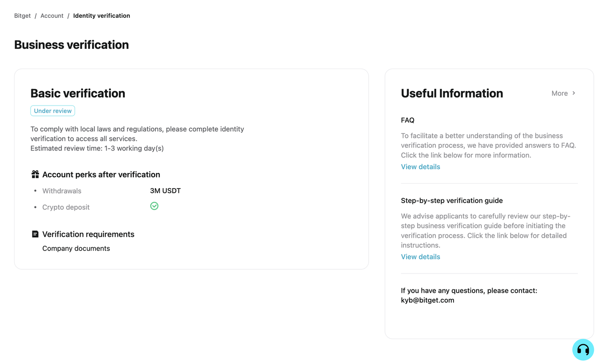Navigate to Account breadcrumb item
Screen dimensions: 601x364
point(52,15)
